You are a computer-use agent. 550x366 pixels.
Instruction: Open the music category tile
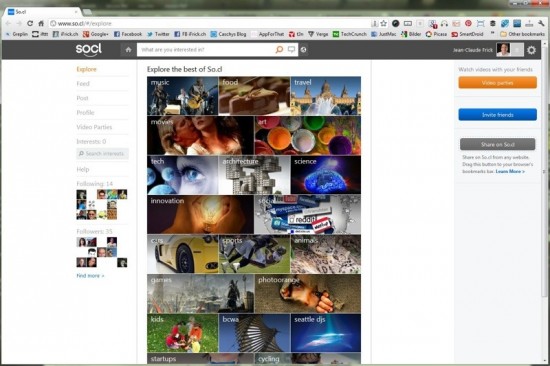click(182, 96)
